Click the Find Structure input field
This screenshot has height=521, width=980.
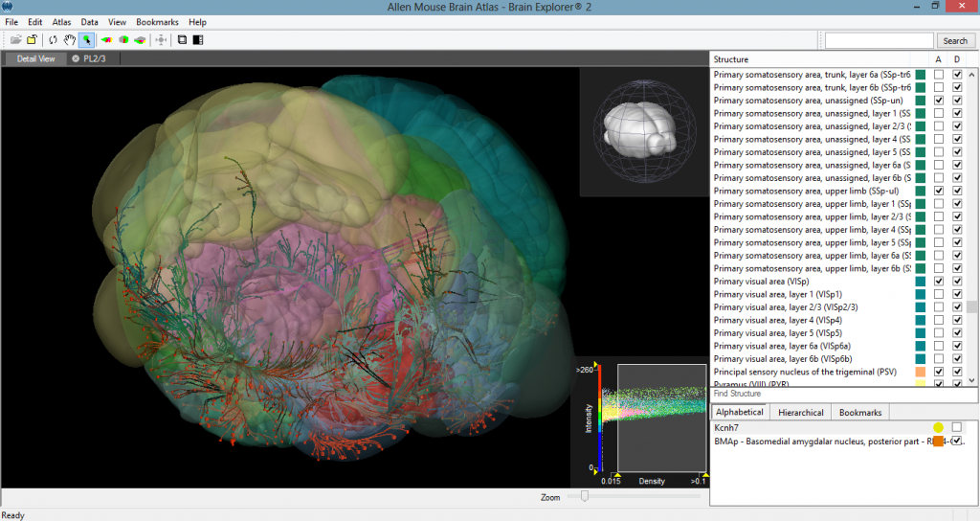[x=844, y=394]
